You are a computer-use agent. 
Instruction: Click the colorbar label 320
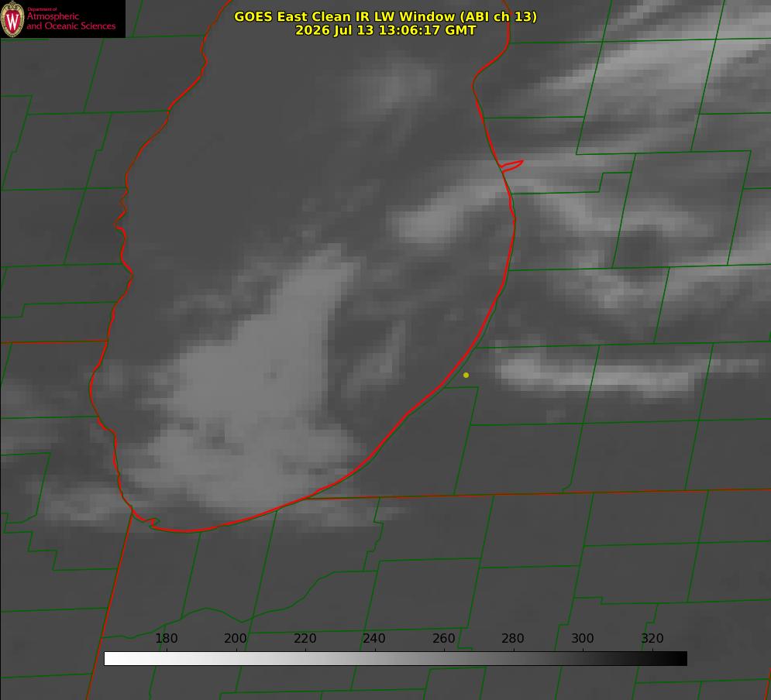652,638
